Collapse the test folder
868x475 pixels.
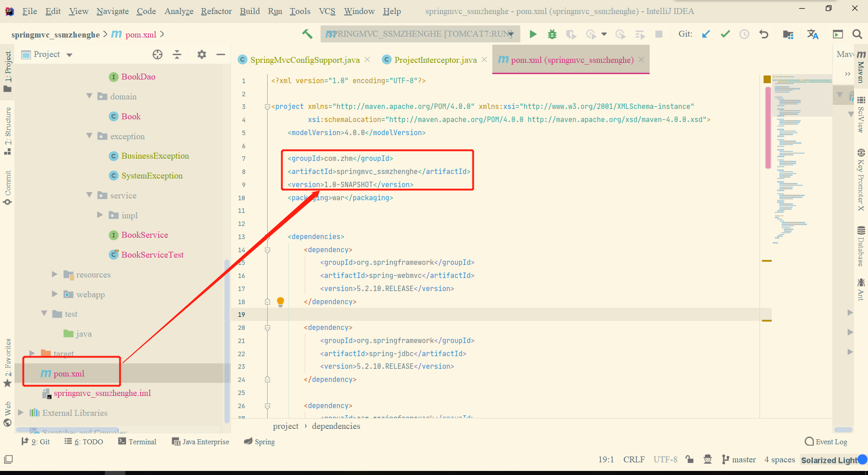(44, 314)
